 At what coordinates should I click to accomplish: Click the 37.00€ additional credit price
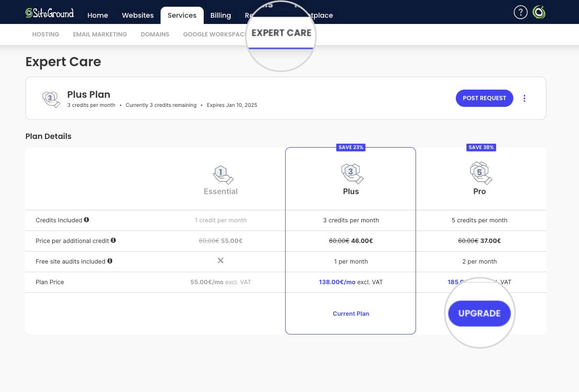[x=490, y=241]
